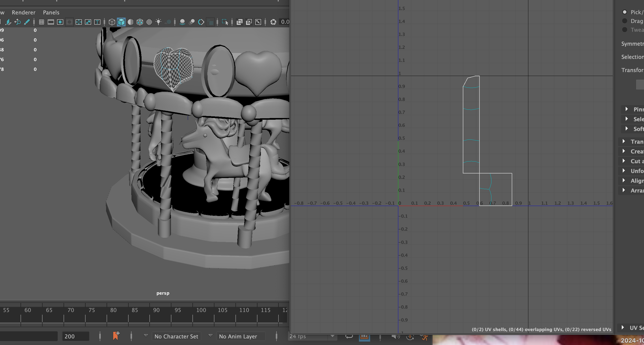The width and height of the screenshot is (644, 345).
Task: Open the Panels menu
Action: (51, 12)
